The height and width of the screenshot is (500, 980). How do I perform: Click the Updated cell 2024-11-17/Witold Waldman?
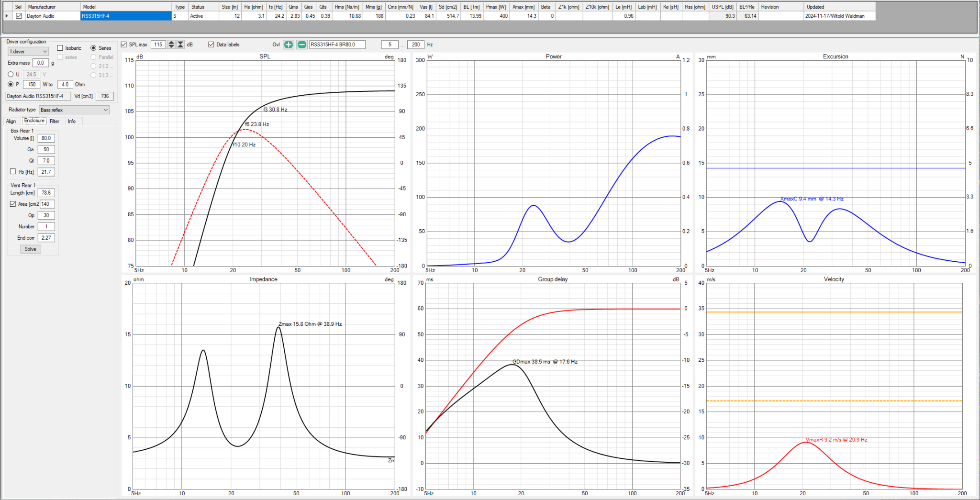pos(840,16)
